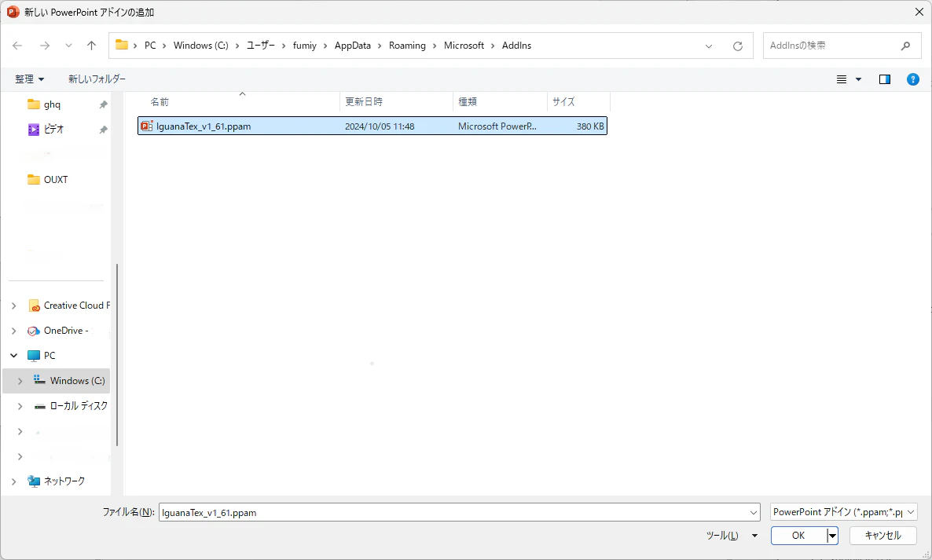Click the pin icon beside ghq
This screenshot has width=932, height=560.
[x=103, y=104]
